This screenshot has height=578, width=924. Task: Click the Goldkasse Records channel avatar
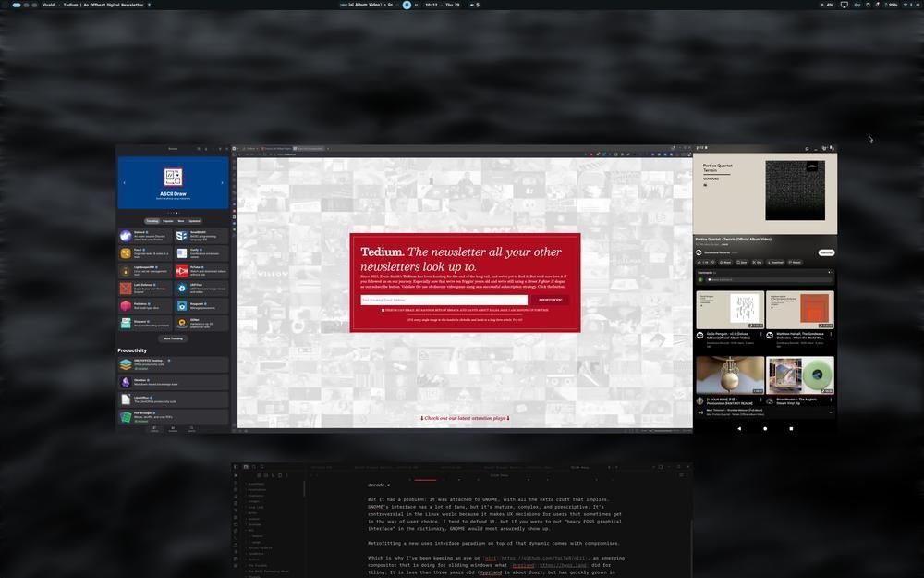click(x=699, y=252)
